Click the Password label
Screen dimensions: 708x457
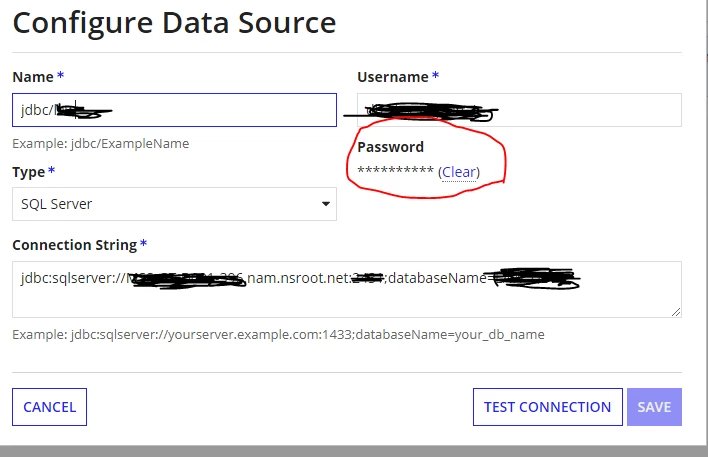tap(391, 147)
